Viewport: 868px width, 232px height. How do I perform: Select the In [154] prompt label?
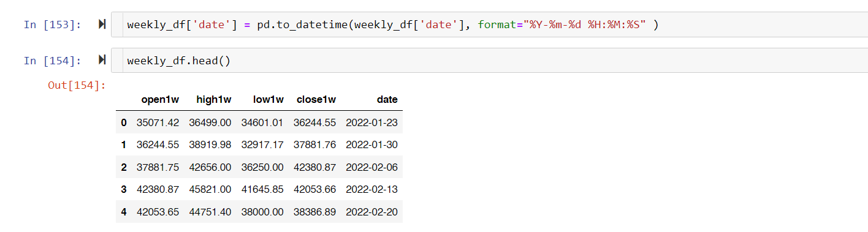[53, 61]
